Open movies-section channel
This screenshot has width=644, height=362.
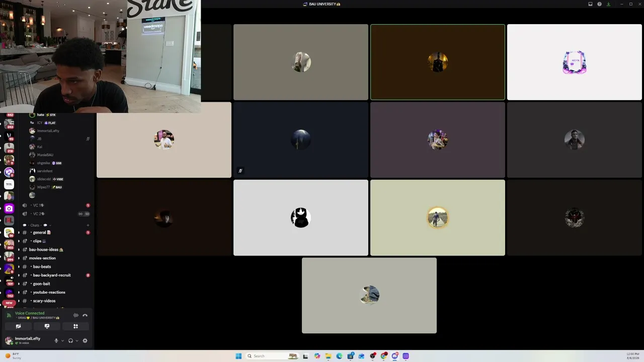[x=55, y=258]
